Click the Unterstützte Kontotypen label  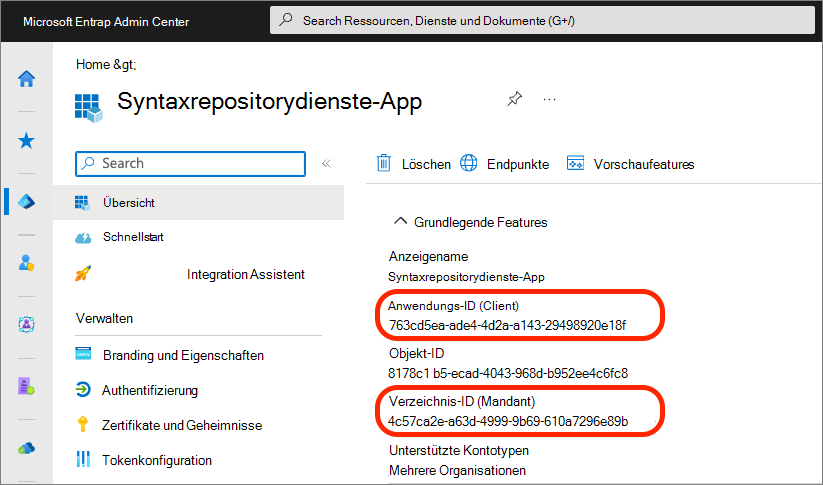[x=459, y=450]
